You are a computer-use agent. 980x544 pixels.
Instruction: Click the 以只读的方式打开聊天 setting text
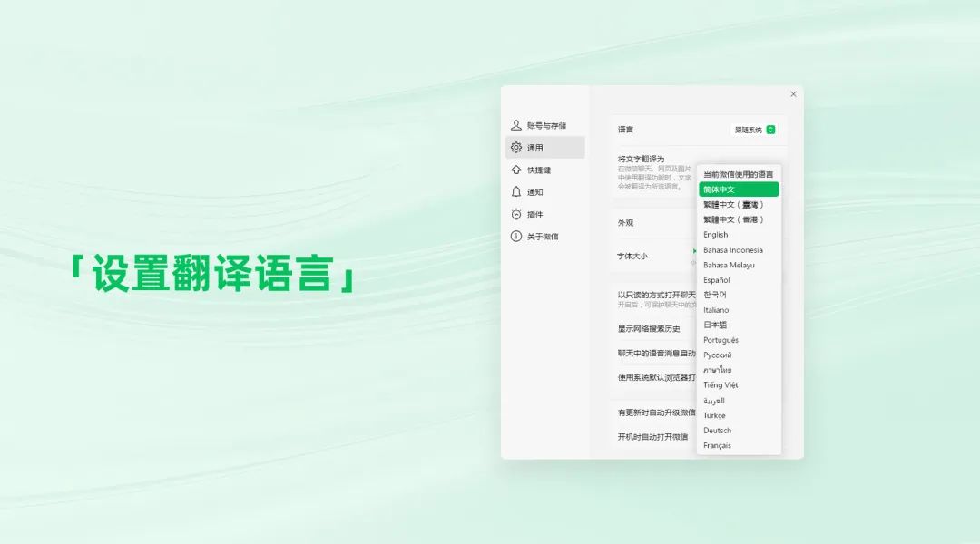click(656, 294)
